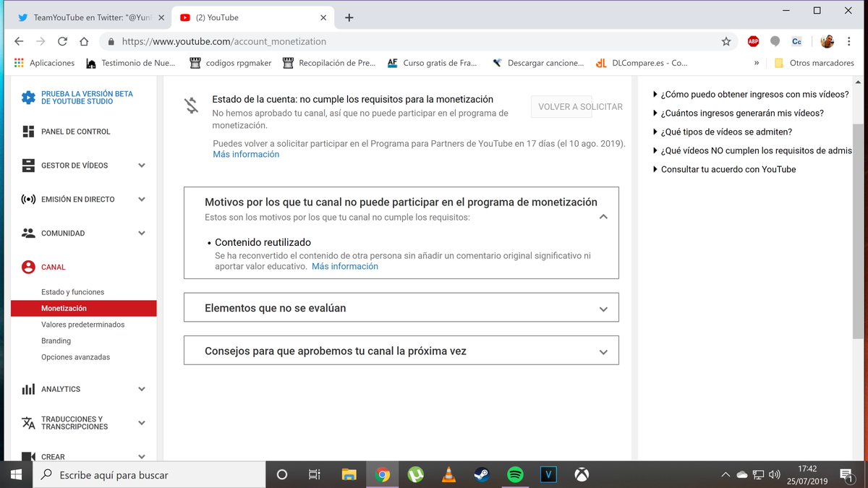The width and height of the screenshot is (868, 488).
Task: Select the Canal profile icon
Action: click(x=28, y=267)
